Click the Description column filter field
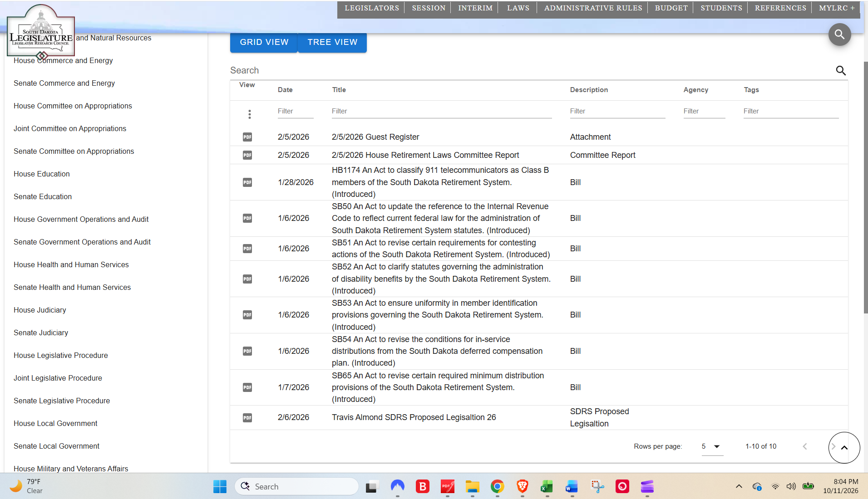Image resolution: width=868 pixels, height=499 pixels. pyautogui.click(x=617, y=111)
